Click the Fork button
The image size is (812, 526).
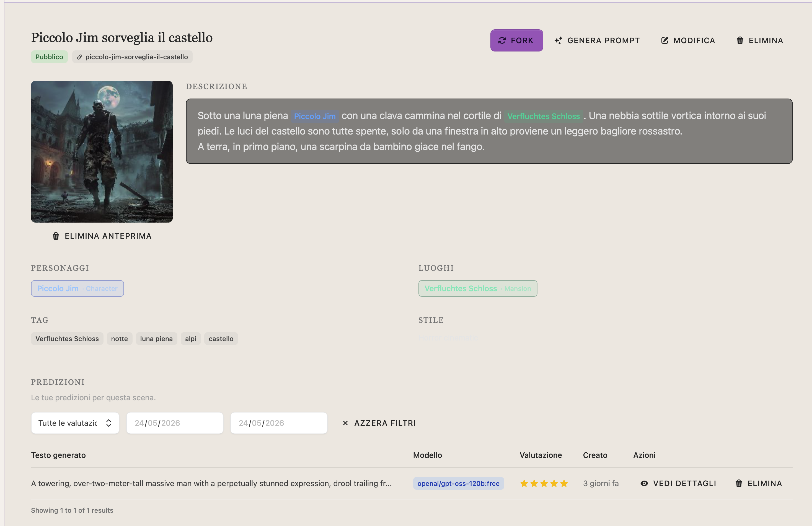pos(516,40)
